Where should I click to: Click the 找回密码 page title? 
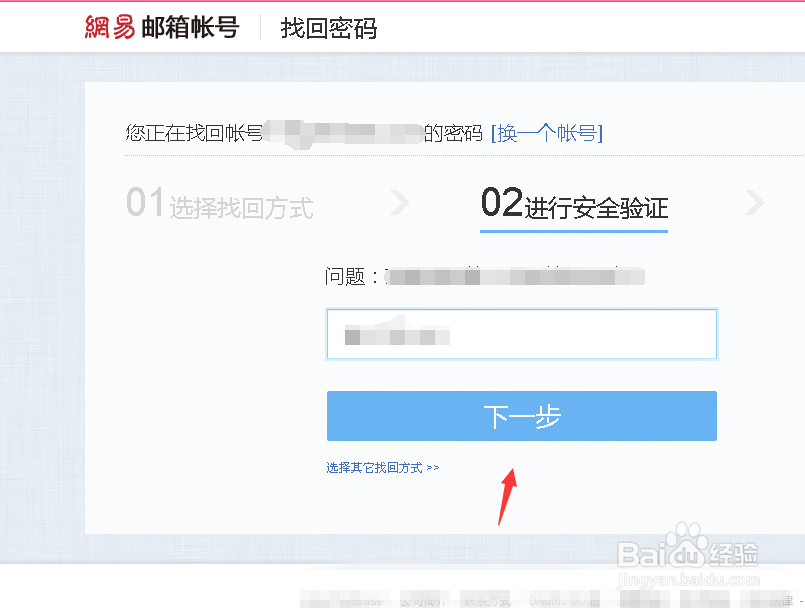click(329, 28)
